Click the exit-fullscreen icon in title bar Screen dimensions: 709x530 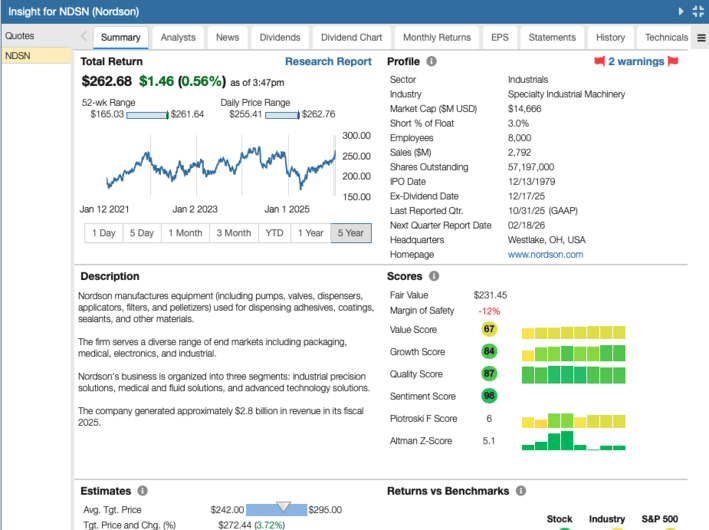697,11
